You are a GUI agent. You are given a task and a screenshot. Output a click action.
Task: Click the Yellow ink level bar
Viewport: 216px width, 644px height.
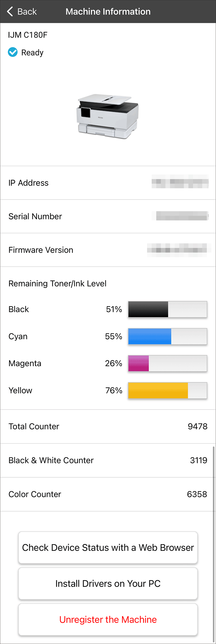click(167, 390)
